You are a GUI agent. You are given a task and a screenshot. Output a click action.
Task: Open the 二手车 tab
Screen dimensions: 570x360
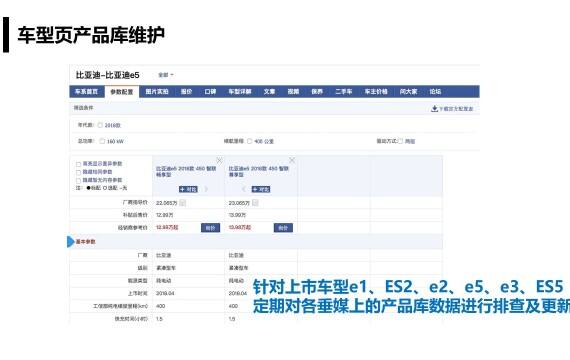[344, 92]
